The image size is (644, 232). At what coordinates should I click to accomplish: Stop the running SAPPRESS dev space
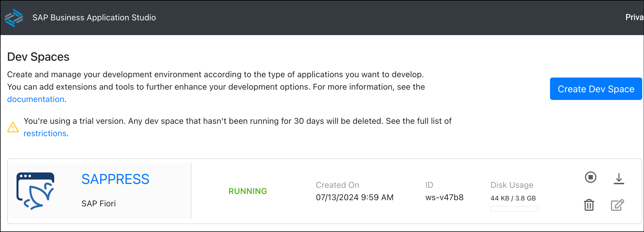point(590,177)
